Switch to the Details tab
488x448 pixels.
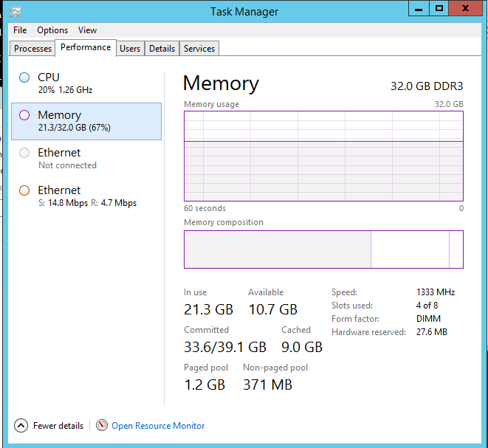[162, 49]
